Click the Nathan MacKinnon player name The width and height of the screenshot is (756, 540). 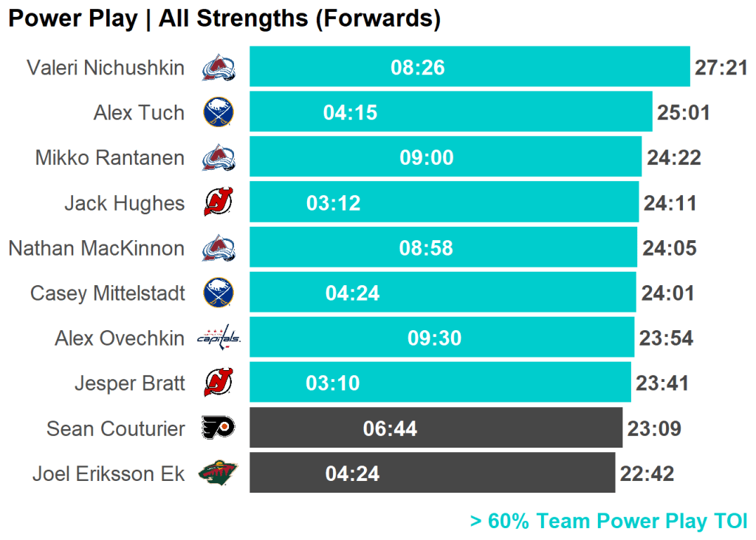click(97, 248)
